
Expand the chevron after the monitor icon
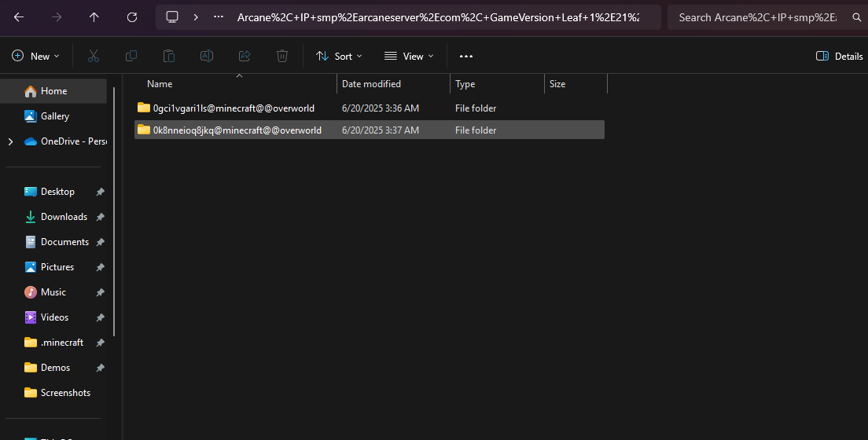click(196, 17)
